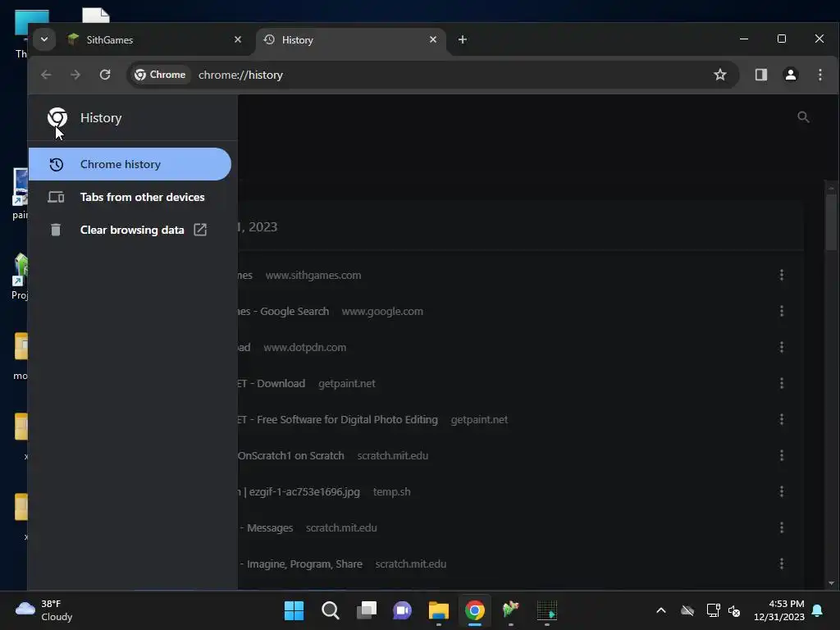
Task: Bookmark this page with the star icon
Action: (720, 75)
